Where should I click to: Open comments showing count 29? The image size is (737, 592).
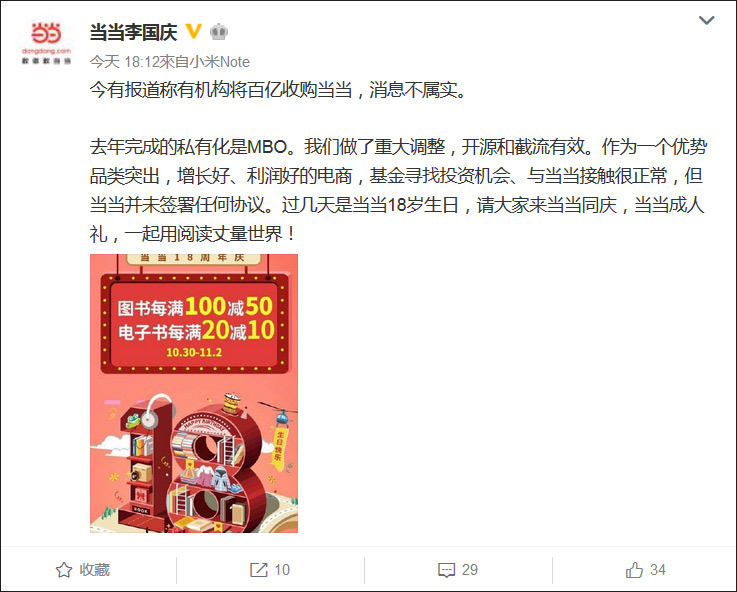click(458, 570)
